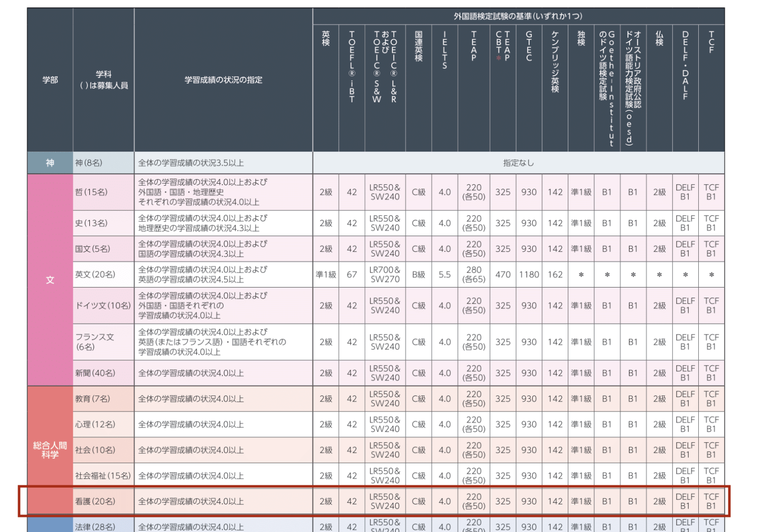Select the ケンブリッジ英検 column header
The image size is (758, 532).
(x=555, y=61)
